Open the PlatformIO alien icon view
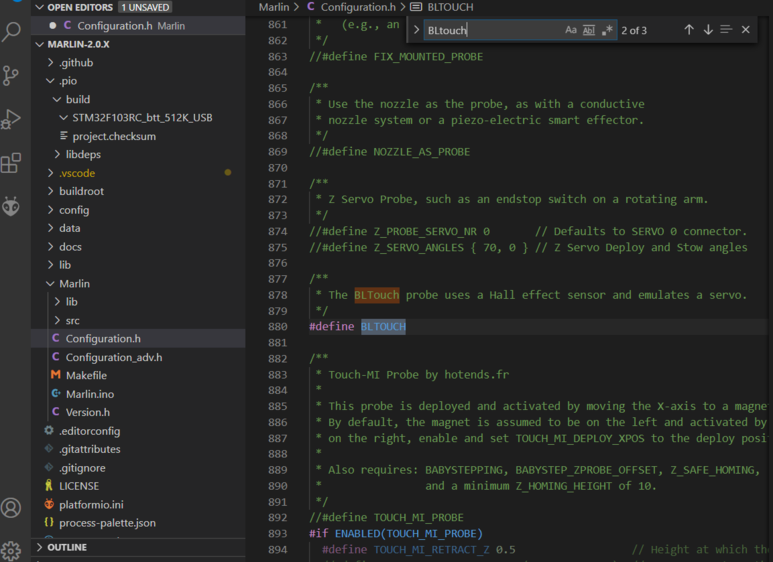 pos(11,206)
